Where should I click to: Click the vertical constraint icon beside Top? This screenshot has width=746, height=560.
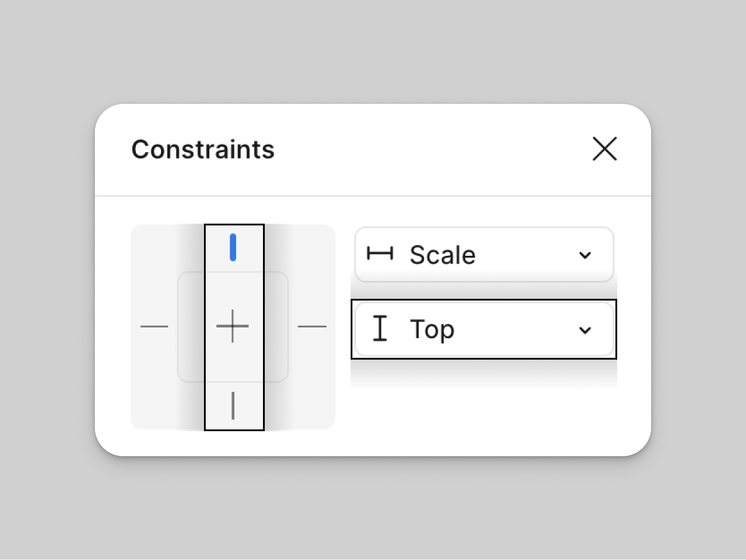(380, 329)
